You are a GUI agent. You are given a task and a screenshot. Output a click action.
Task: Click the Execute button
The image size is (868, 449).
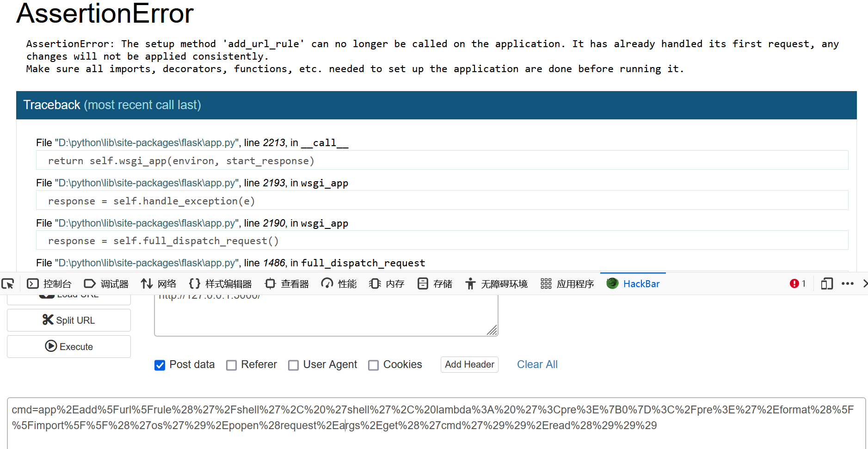(69, 346)
